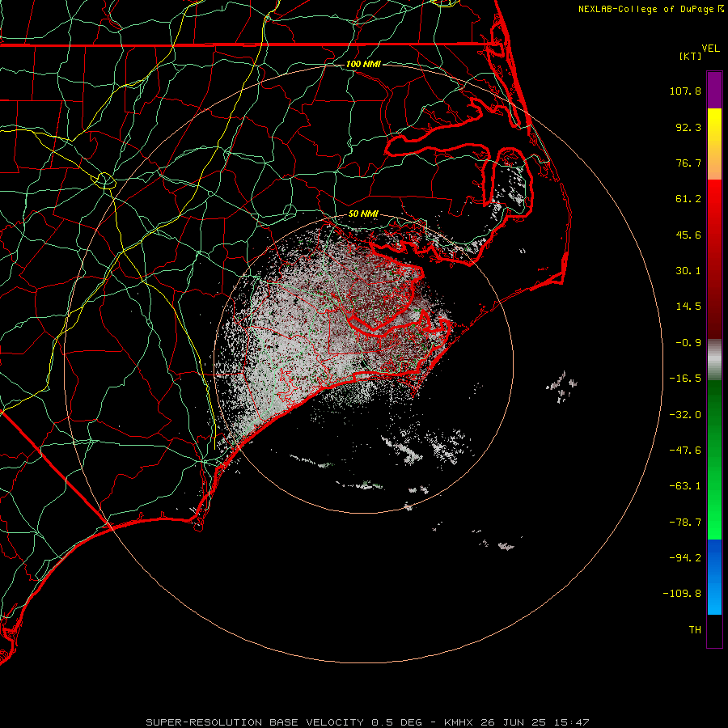Click the -109.8 legend value
The height and width of the screenshot is (728, 728).
click(682, 594)
